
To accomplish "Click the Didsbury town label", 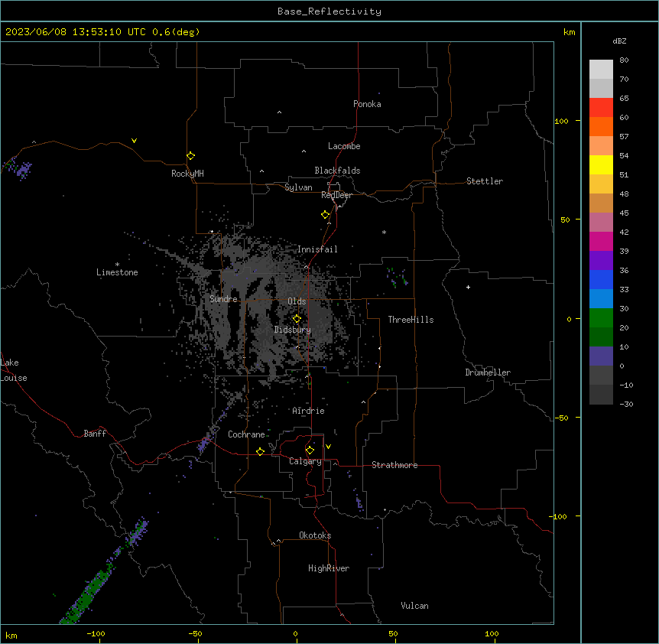I will coord(293,330).
